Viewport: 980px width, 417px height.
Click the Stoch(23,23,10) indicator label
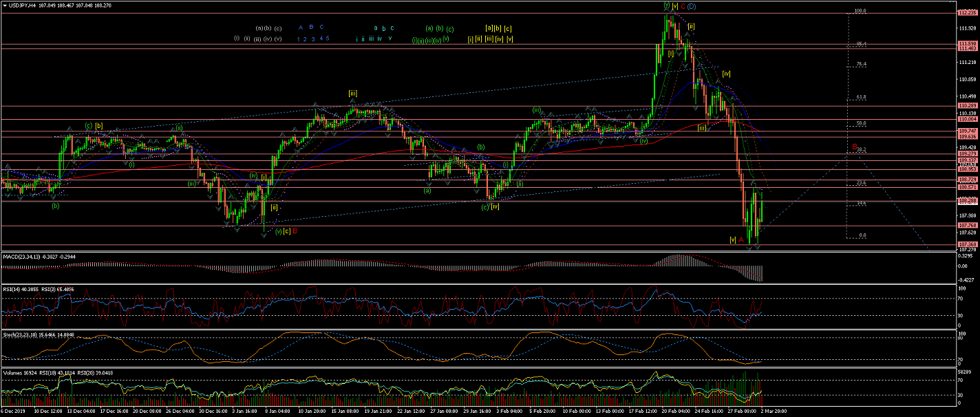[x=21, y=333]
